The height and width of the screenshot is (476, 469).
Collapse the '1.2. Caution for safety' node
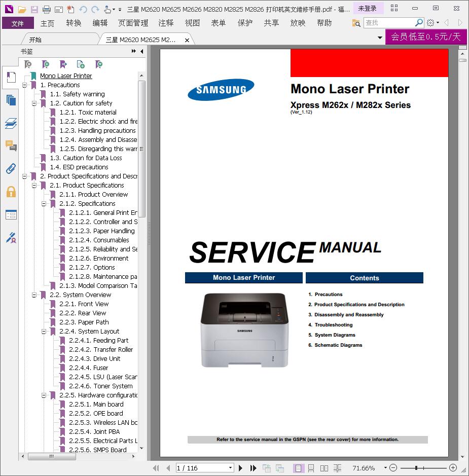[34, 103]
